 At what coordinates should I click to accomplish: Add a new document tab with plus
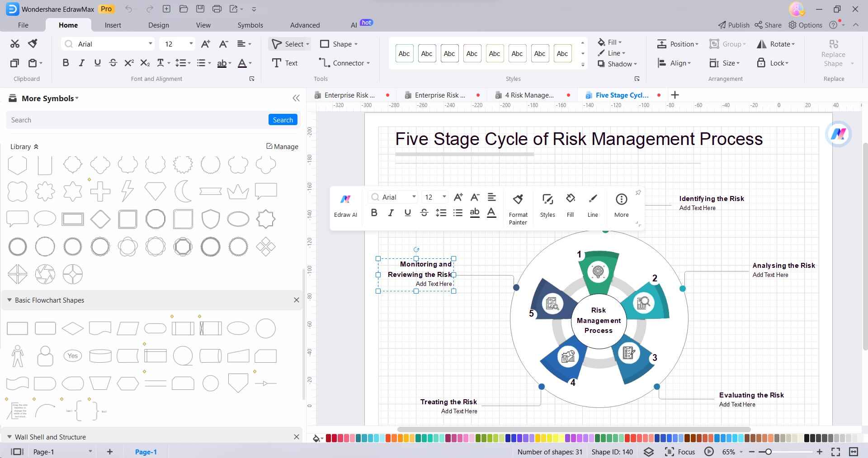(x=675, y=95)
